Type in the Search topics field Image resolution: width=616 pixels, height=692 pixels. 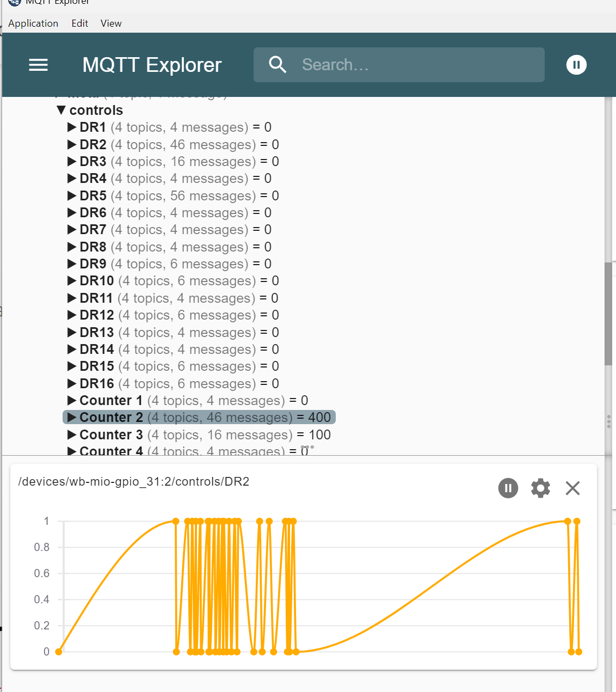tap(414, 65)
